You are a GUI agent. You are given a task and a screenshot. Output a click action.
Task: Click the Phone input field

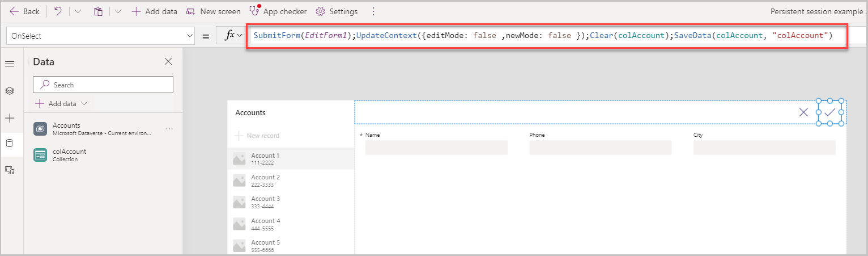click(601, 148)
